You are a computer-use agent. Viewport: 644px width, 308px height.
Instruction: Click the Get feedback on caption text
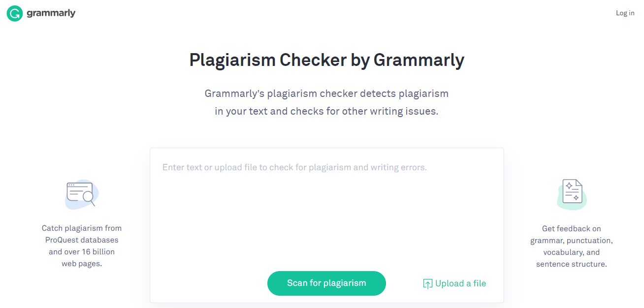(572, 229)
